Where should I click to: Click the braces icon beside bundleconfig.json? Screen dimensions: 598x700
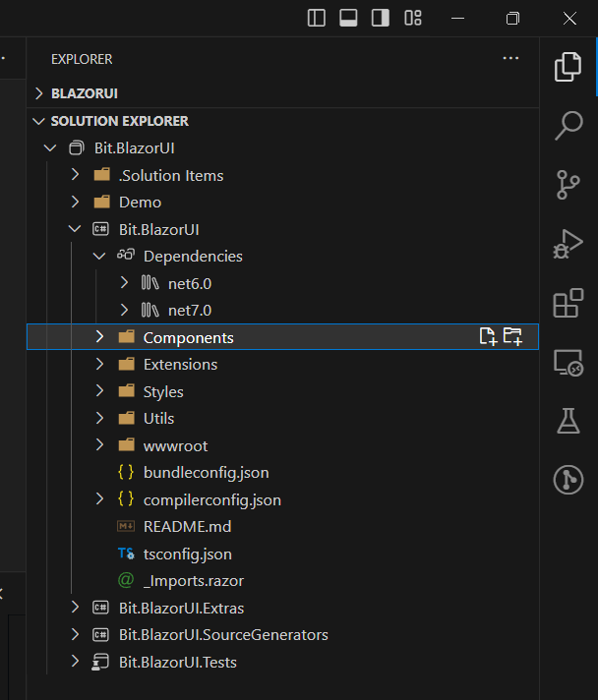pos(126,472)
